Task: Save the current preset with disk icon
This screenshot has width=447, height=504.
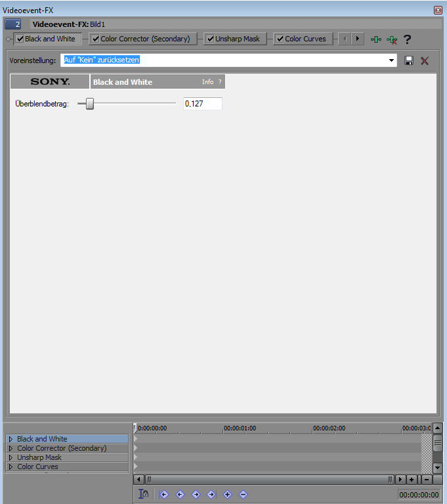Action: (409, 60)
